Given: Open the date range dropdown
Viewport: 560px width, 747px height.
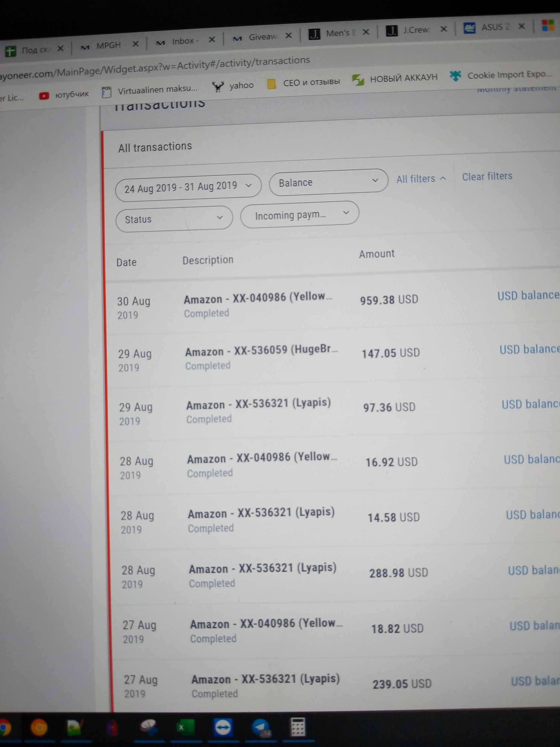Looking at the screenshot, I should click(x=188, y=187).
